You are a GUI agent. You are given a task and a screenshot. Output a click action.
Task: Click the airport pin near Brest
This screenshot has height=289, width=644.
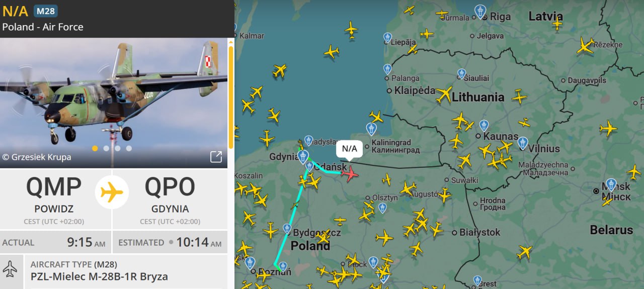click(477, 280)
